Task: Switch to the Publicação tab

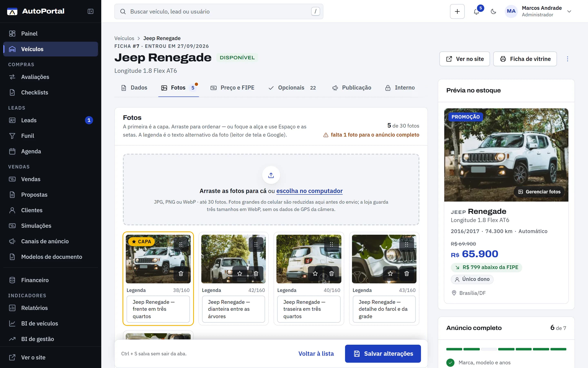Action: pos(352,88)
